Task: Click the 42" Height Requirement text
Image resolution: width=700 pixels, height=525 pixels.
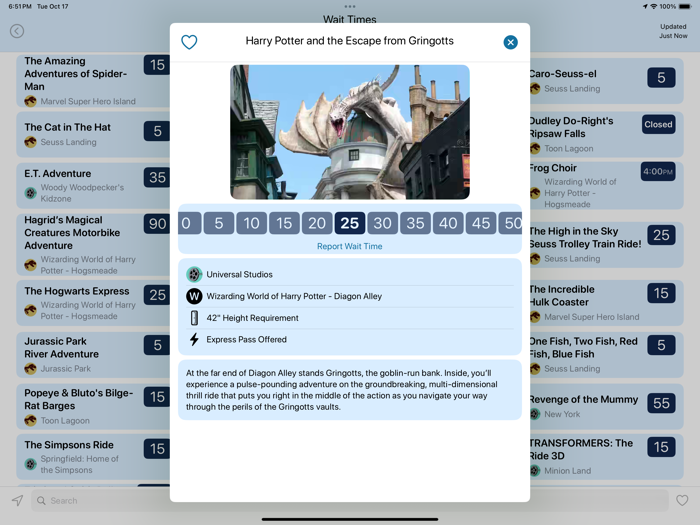Action: [252, 318]
